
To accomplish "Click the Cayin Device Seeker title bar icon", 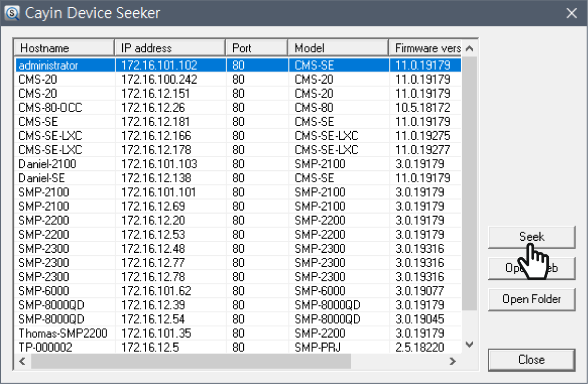I will (11, 13).
